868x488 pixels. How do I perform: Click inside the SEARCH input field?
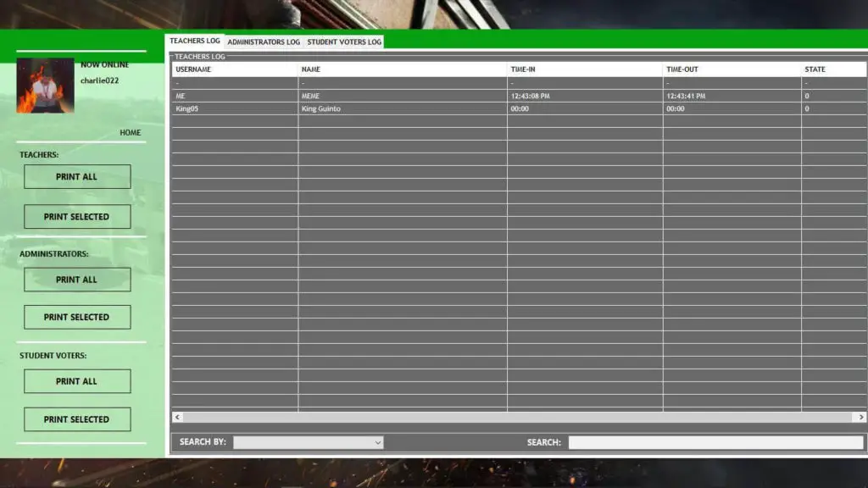point(716,441)
